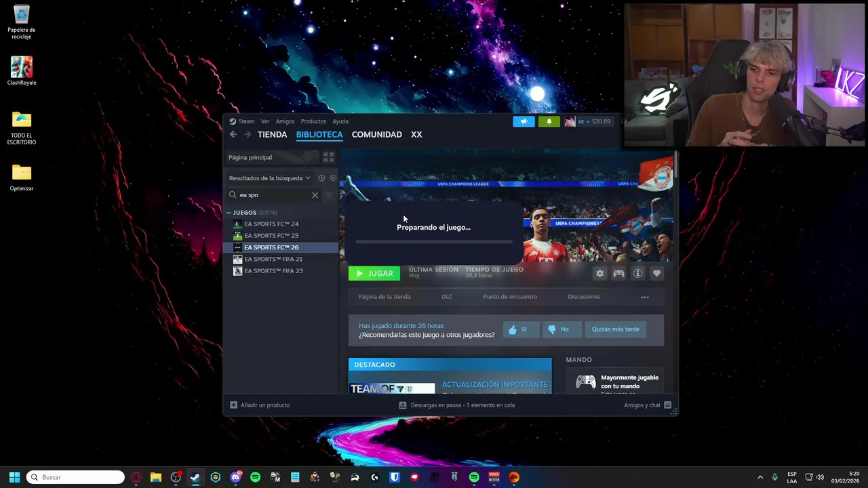
Task: Open the Productos menu
Action: (313, 121)
